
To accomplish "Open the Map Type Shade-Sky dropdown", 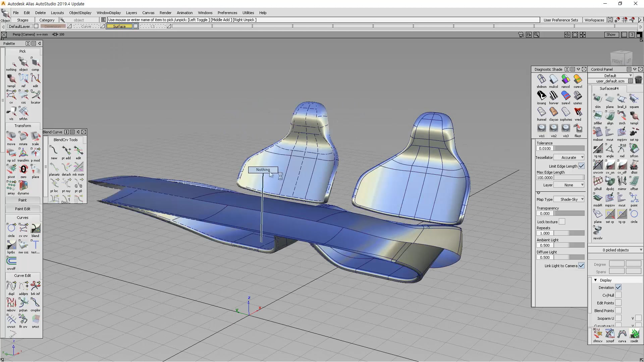I will [x=569, y=199].
